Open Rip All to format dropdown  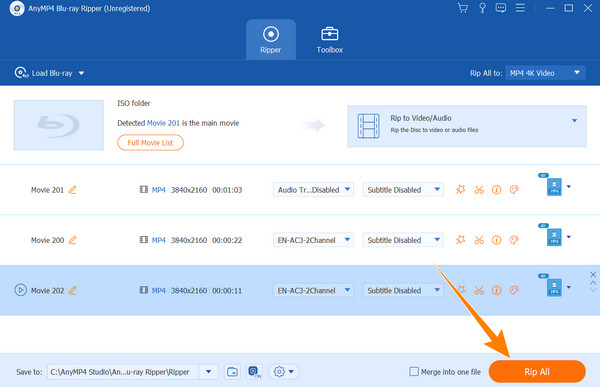545,73
